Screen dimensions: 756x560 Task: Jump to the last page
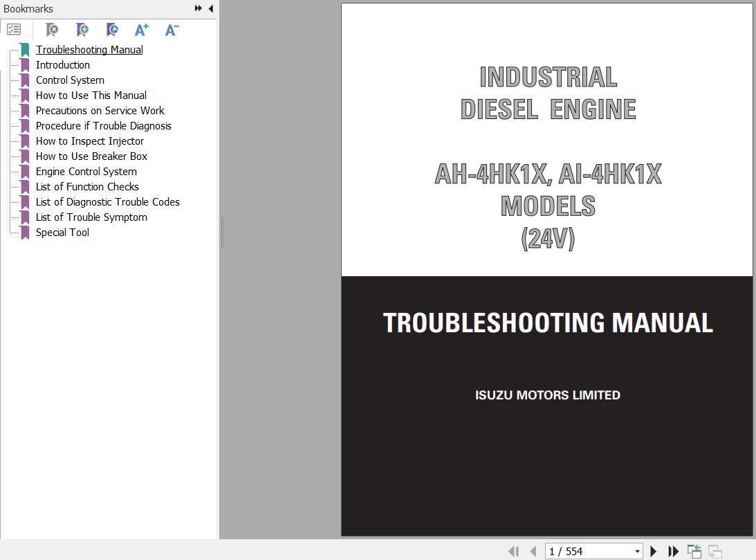[x=673, y=551]
